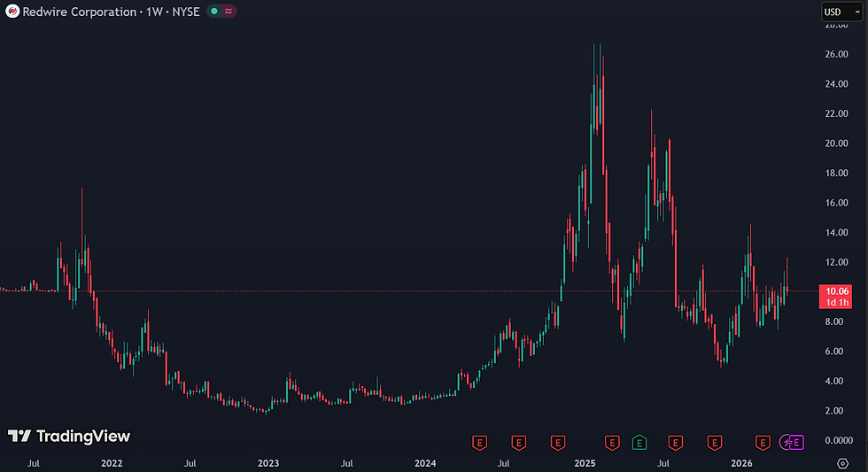Click the 2022 time axis label

click(x=112, y=463)
